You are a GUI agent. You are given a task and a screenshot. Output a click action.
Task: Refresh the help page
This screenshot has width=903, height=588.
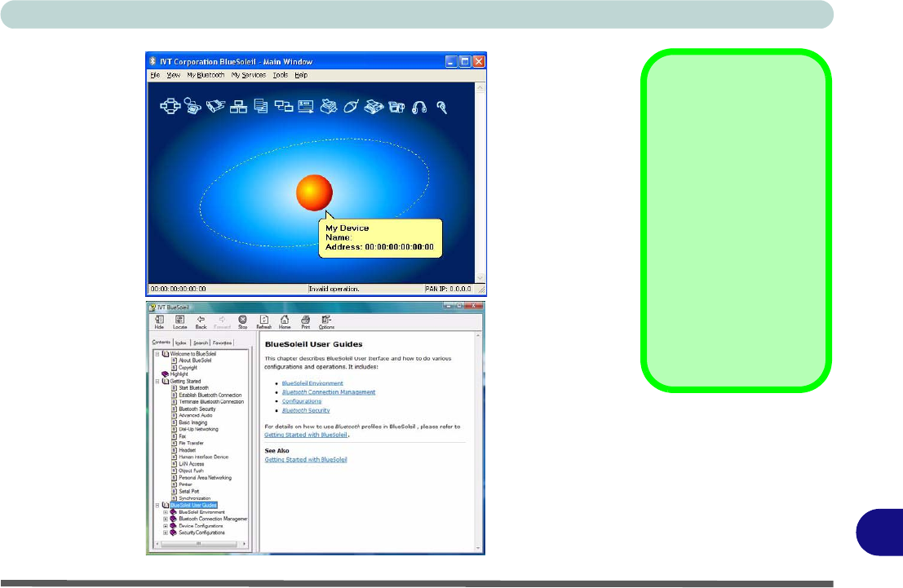pyautogui.click(x=263, y=322)
